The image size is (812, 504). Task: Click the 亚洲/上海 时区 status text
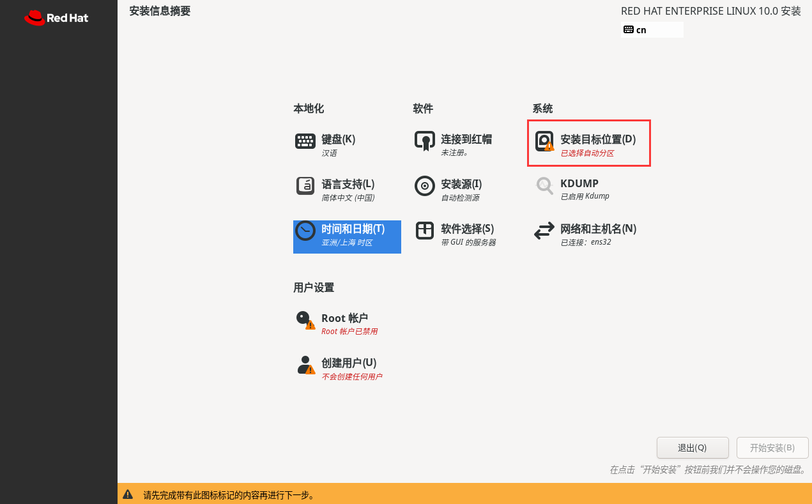click(347, 243)
